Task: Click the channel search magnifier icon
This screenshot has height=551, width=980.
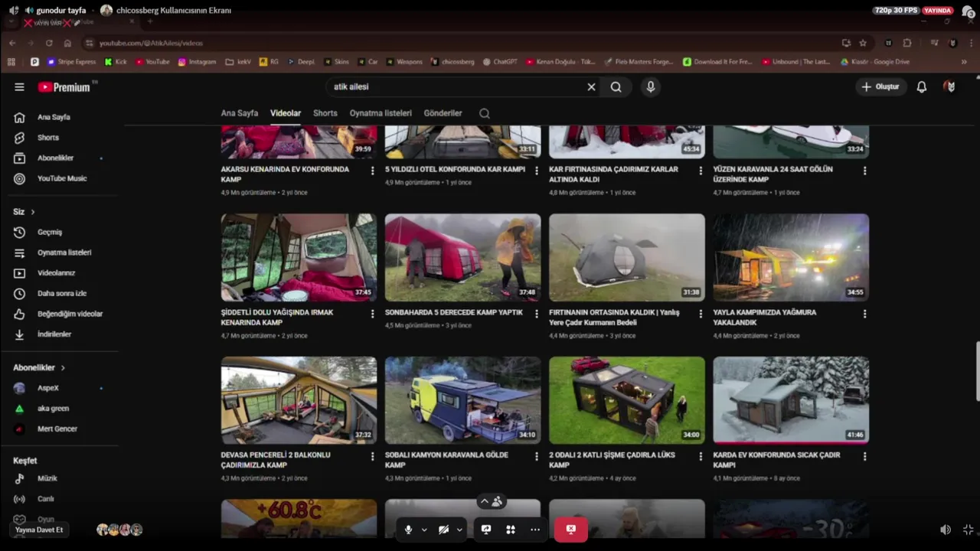Action: (x=485, y=113)
